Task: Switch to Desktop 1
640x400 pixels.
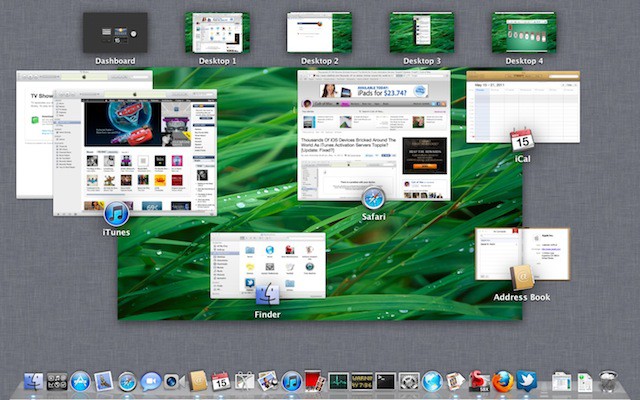Action: (218, 33)
